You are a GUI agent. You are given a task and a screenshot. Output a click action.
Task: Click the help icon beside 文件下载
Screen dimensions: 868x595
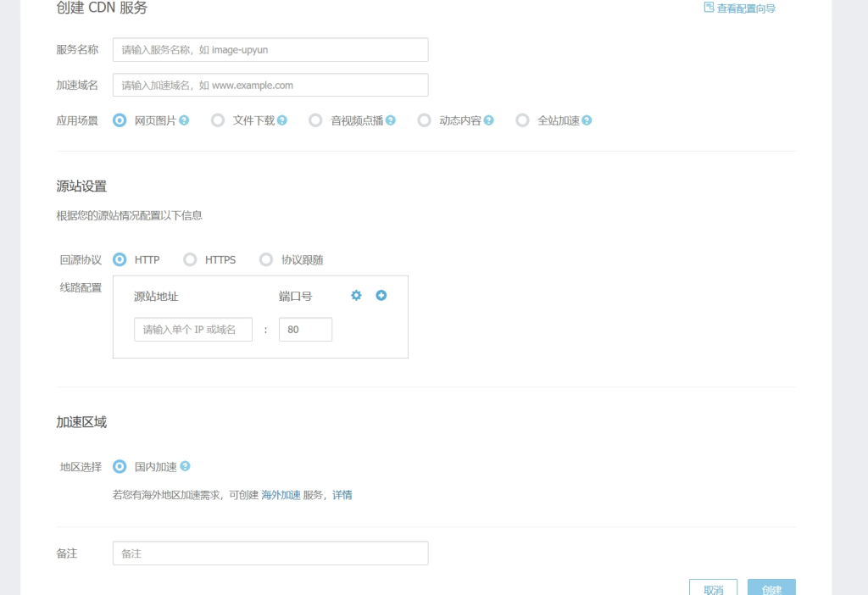pyautogui.click(x=282, y=120)
